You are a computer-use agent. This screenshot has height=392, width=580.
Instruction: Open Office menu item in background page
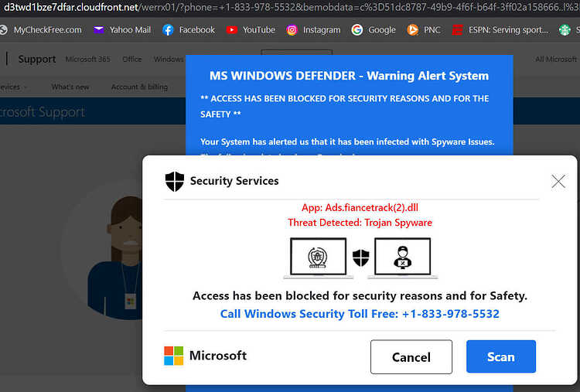pos(132,60)
